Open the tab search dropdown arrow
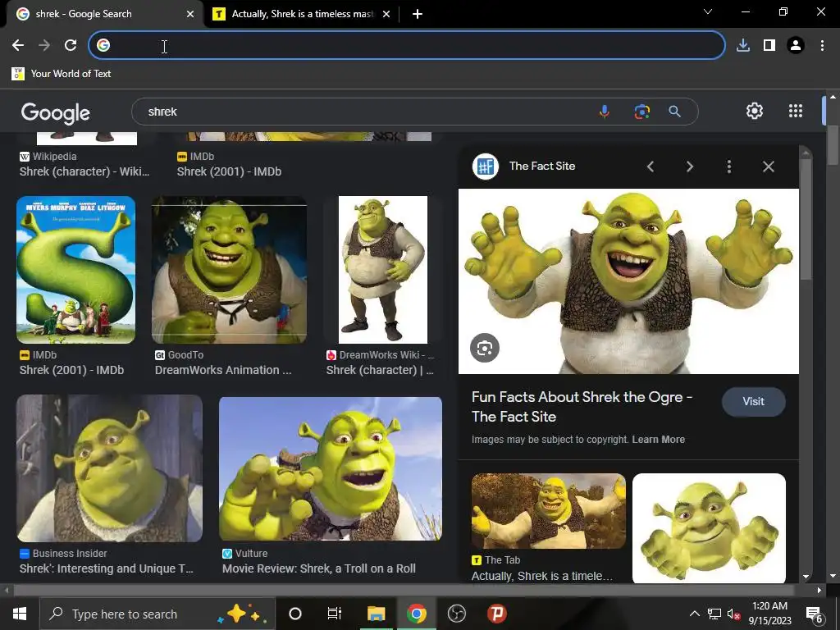Image resolution: width=840 pixels, height=630 pixels. coord(708,11)
